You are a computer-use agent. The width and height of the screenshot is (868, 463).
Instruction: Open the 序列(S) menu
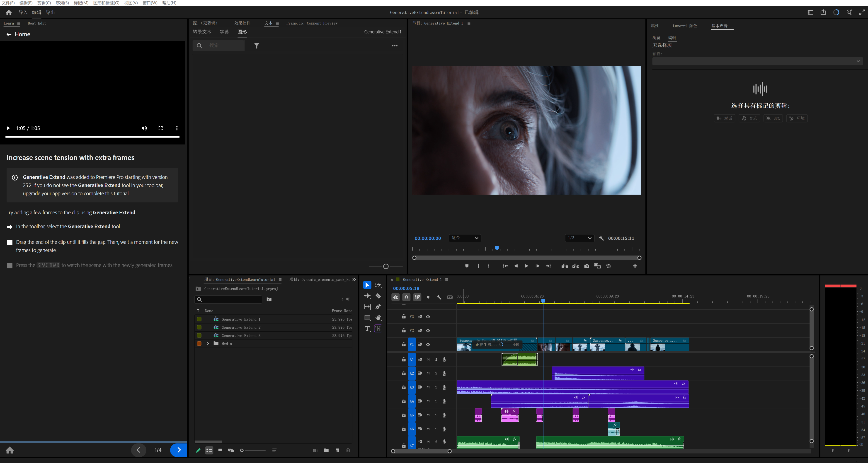62,3
